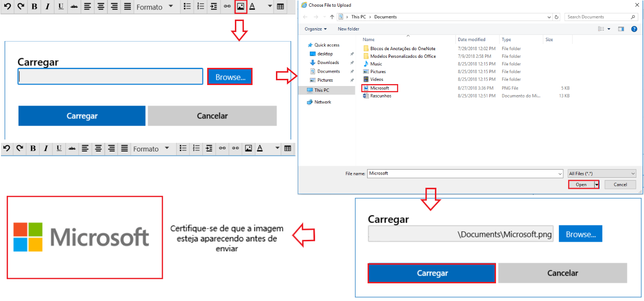This screenshot has height=301, width=644.
Task: Click Browse... next to the empty path field
Action: pos(230,77)
